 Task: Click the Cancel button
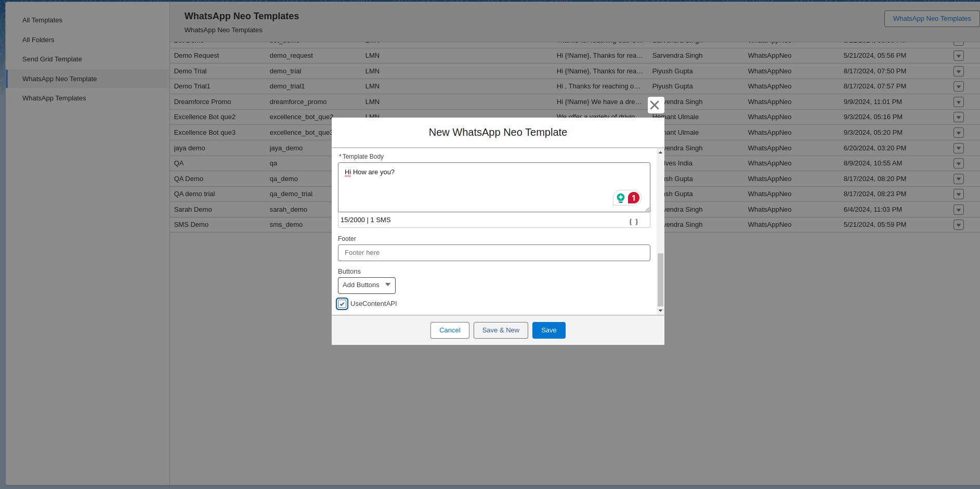click(450, 330)
